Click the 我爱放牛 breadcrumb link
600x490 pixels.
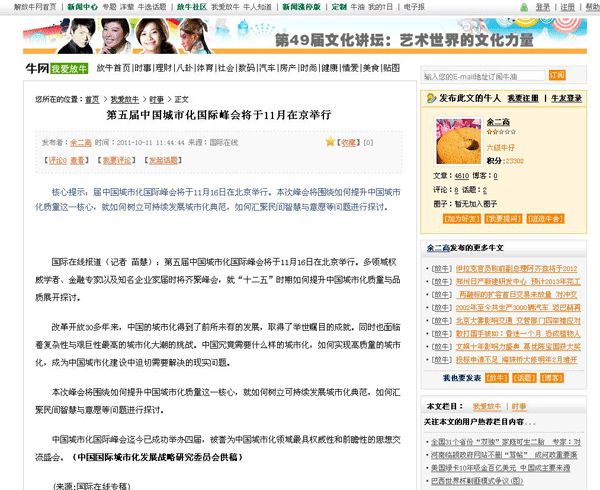(x=125, y=99)
